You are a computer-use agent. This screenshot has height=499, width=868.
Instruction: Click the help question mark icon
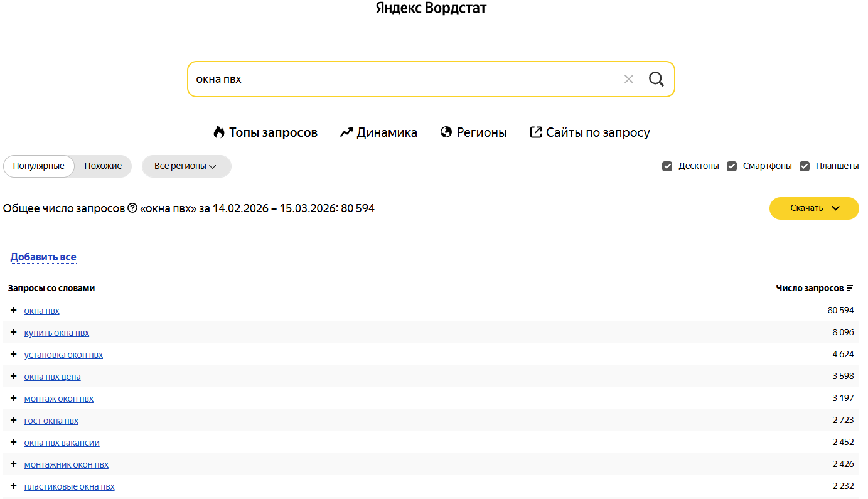pos(132,208)
